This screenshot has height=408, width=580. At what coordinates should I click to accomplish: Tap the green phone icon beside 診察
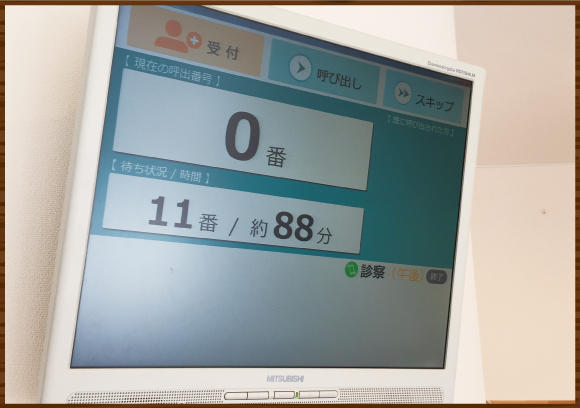(x=351, y=269)
